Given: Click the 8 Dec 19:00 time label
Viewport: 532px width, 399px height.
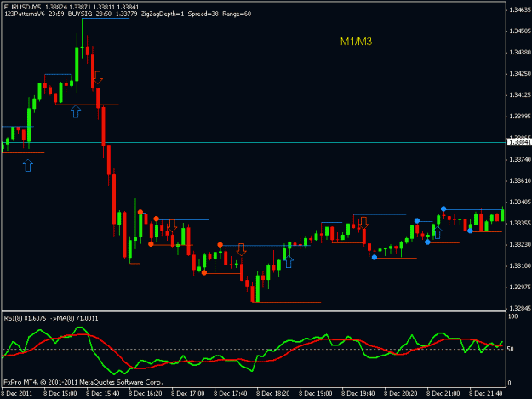Looking at the screenshot, I should pyautogui.click(x=316, y=394).
